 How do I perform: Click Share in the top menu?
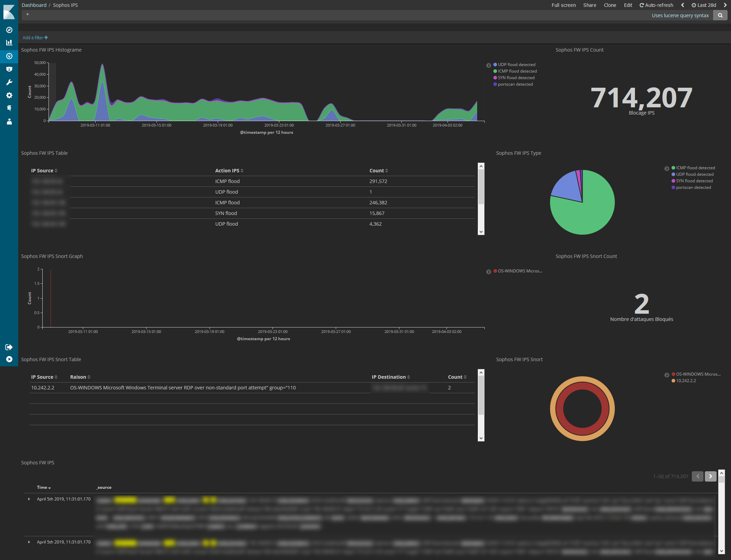590,5
